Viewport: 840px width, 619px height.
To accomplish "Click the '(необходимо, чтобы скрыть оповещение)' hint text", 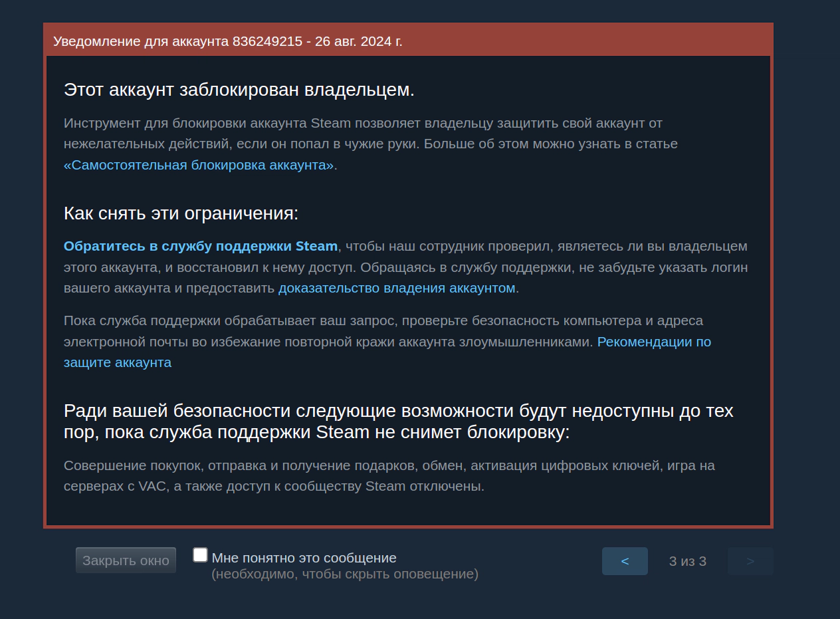I will (x=344, y=574).
